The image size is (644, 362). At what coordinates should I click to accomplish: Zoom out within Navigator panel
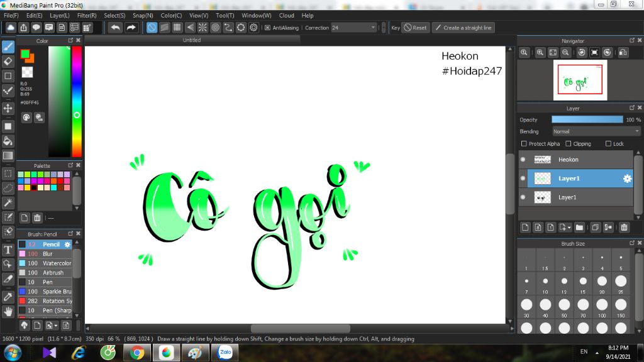pos(565,53)
